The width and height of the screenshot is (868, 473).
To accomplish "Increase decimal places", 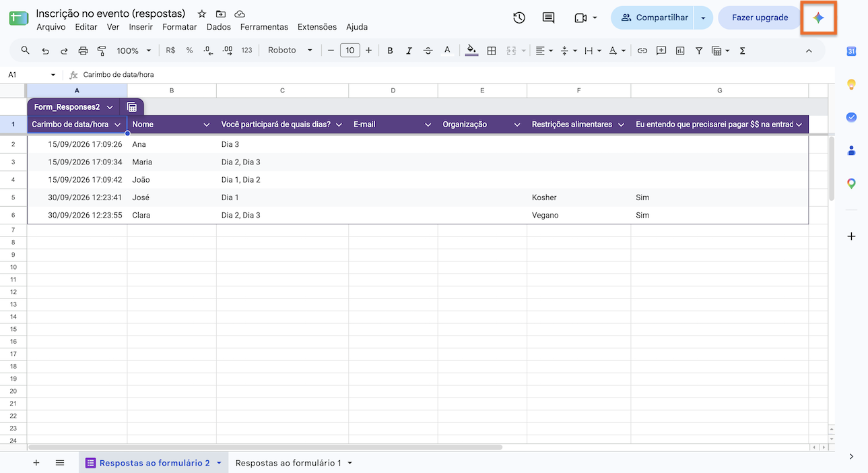I will point(227,51).
